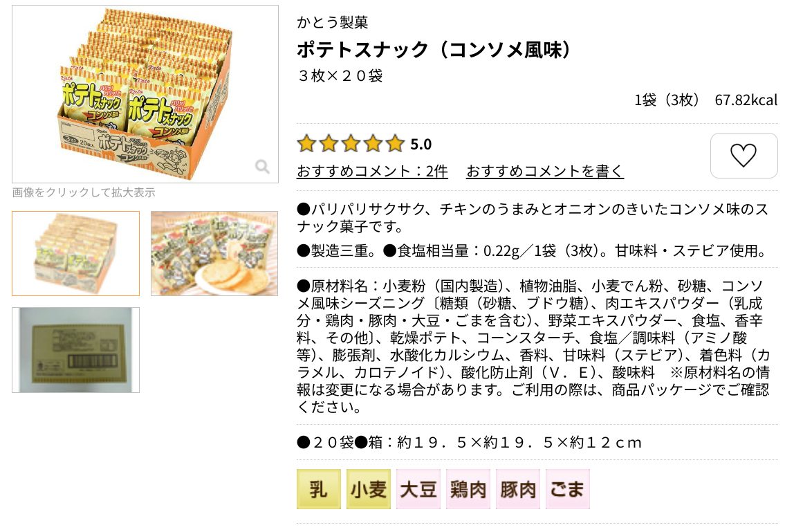Select the thumbnail showing snacks on a plate
Image resolution: width=785 pixels, height=532 pixels.
[214, 253]
